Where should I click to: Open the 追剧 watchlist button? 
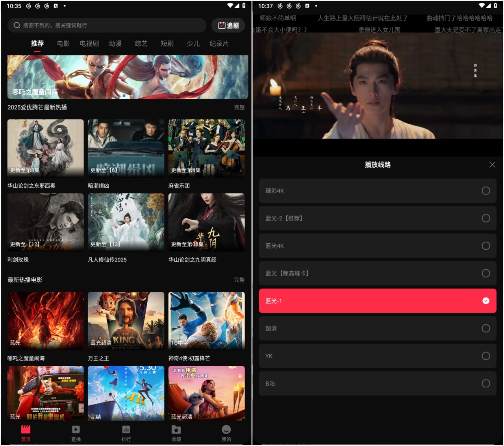(228, 25)
